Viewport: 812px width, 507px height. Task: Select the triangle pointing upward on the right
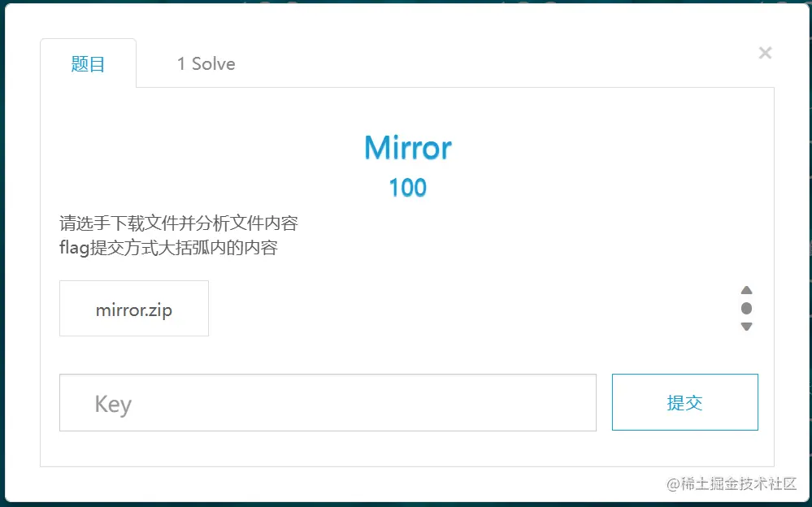point(746,290)
